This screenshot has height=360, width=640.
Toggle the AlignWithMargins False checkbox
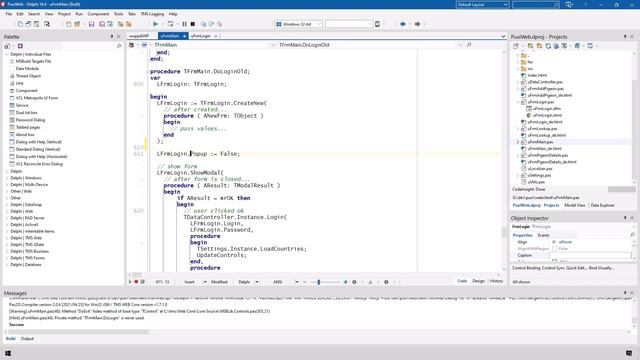coord(555,249)
